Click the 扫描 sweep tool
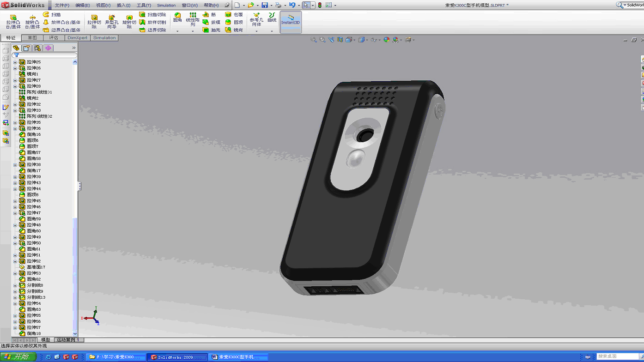 (52, 15)
